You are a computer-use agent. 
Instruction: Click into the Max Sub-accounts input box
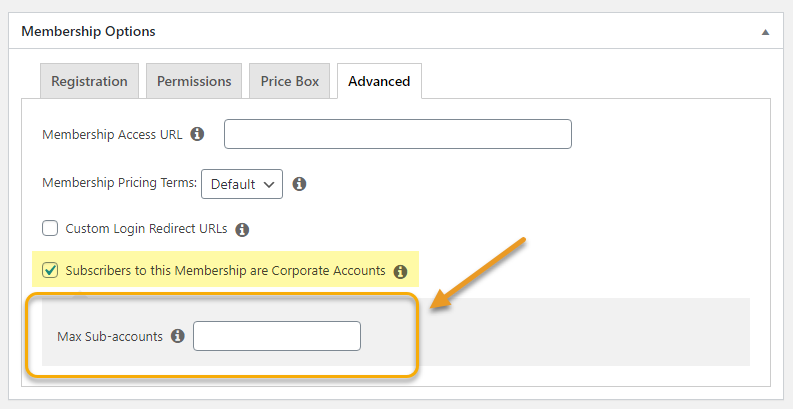pyautogui.click(x=277, y=336)
